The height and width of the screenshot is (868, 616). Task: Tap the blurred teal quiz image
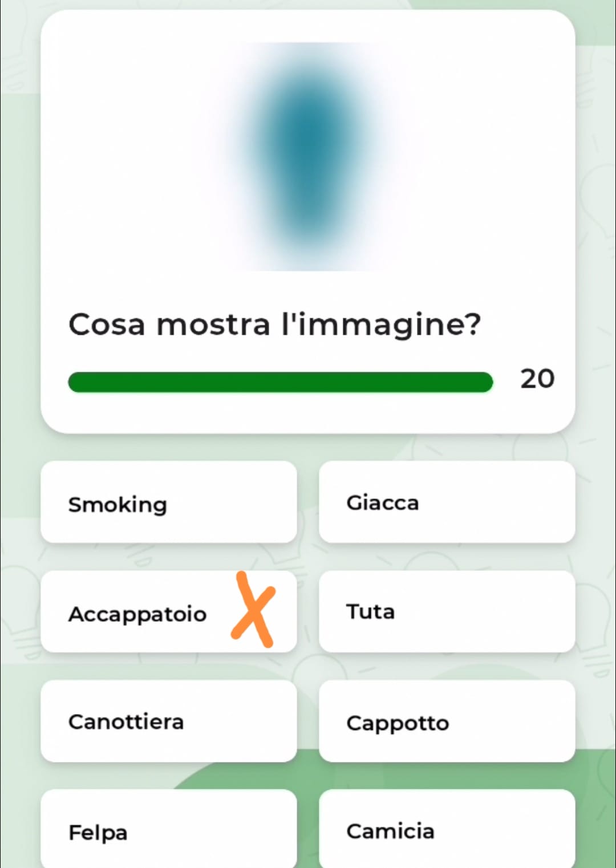[308, 157]
